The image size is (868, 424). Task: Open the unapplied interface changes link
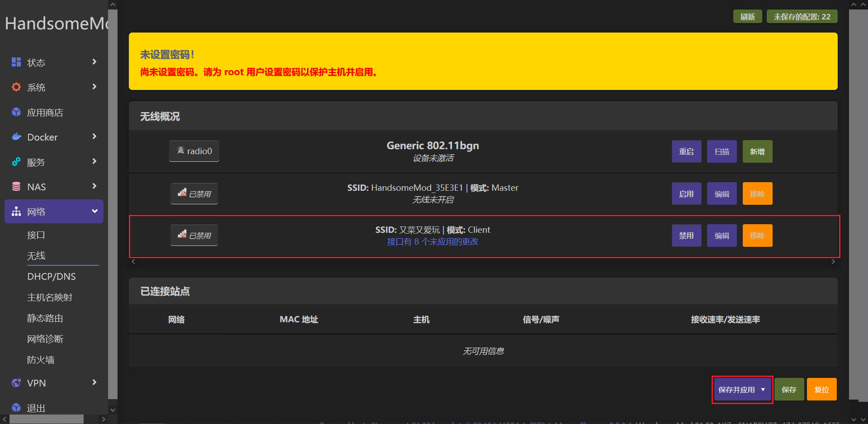tap(433, 242)
